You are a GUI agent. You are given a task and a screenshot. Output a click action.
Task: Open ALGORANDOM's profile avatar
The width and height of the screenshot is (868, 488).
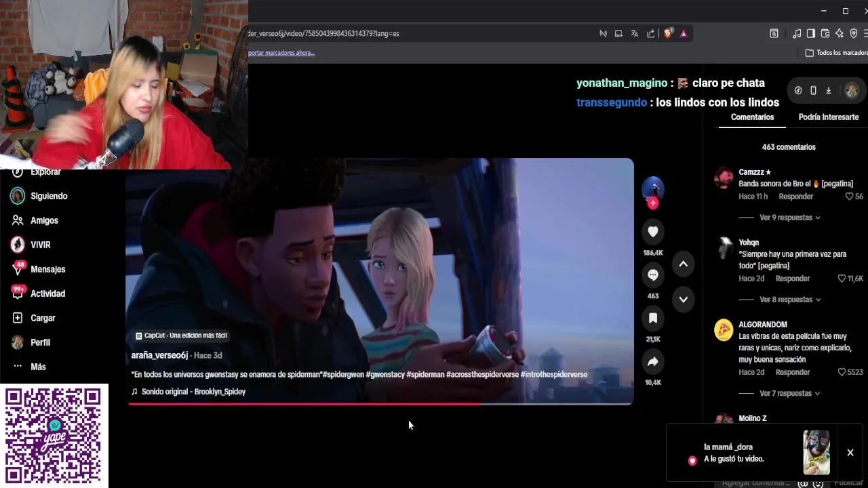coord(724,330)
